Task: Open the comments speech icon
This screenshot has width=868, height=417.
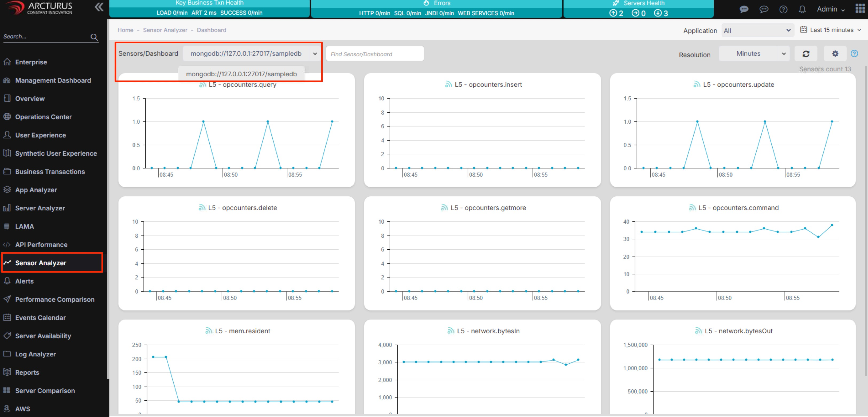Action: (764, 9)
